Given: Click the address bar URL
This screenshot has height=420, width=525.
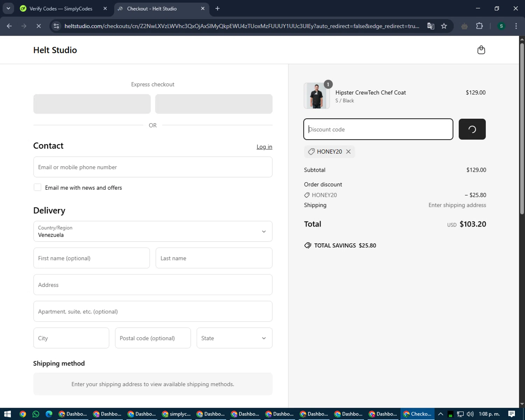Looking at the screenshot, I should pyautogui.click(x=242, y=26).
